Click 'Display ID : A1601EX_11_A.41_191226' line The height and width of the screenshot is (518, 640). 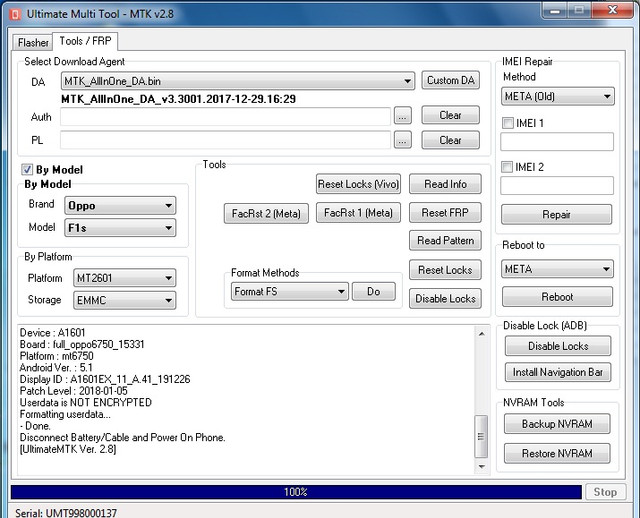click(105, 379)
